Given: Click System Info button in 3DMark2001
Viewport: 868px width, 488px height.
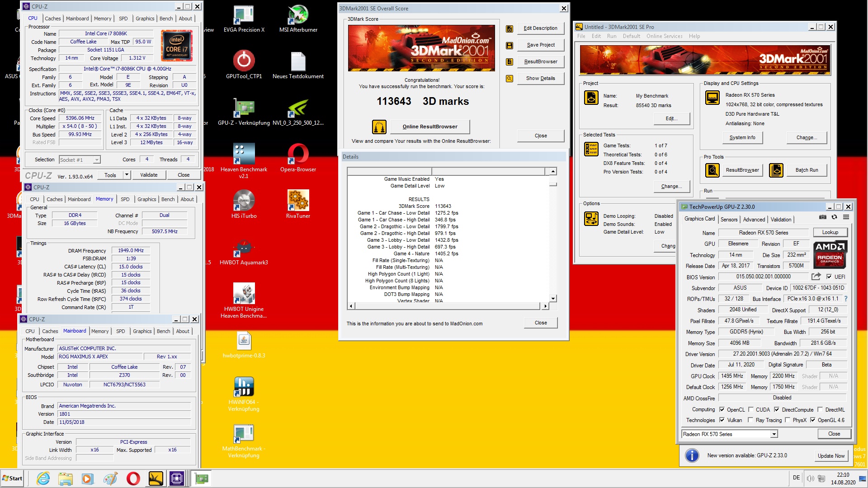Looking at the screenshot, I should tap(742, 137).
